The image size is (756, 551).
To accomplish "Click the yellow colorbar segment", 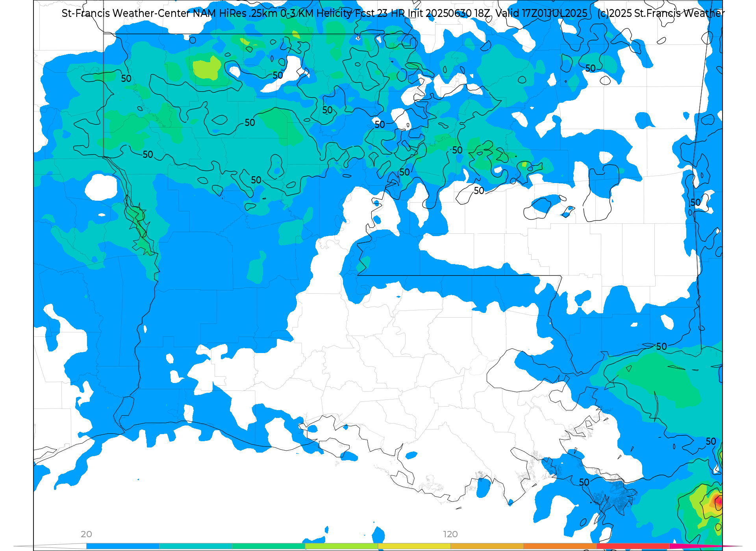I will click(414, 546).
